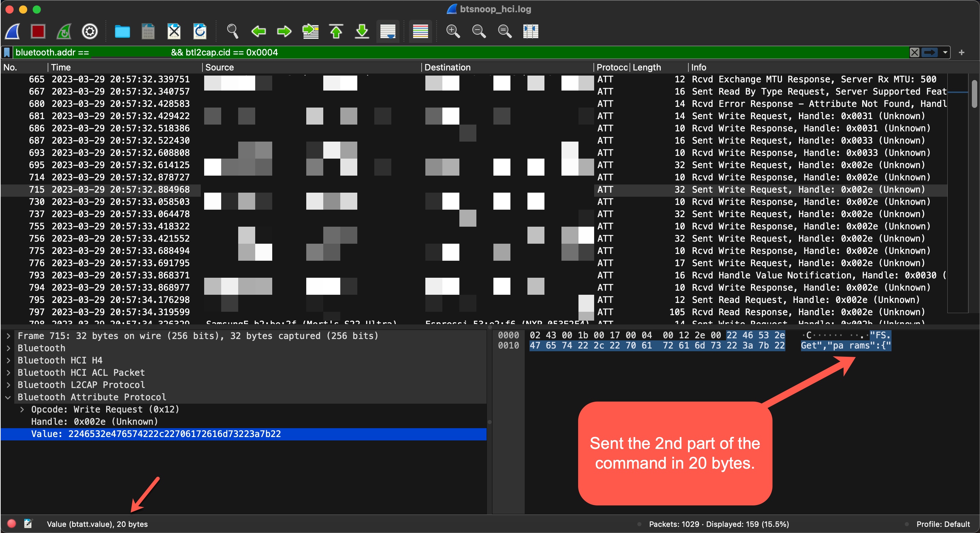Clear the display filter

(915, 52)
